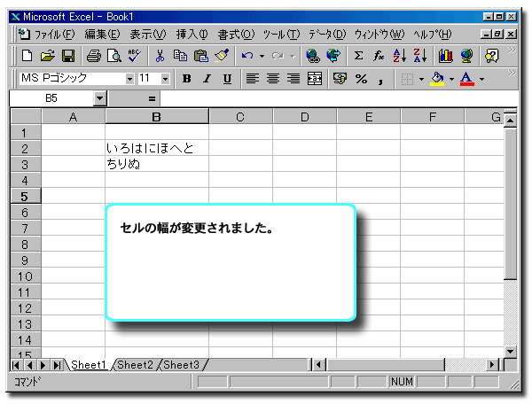Open Print Preview magnifier icon
Image resolution: width=532 pixels, height=404 pixels.
(114, 56)
